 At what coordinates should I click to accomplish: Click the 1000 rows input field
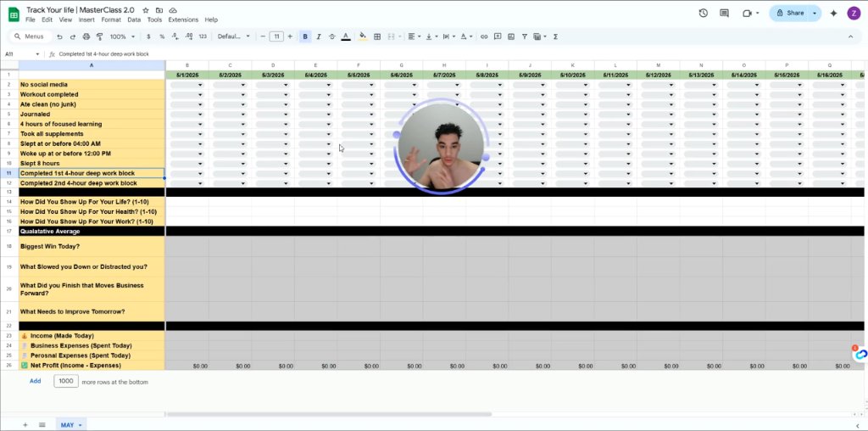click(66, 381)
